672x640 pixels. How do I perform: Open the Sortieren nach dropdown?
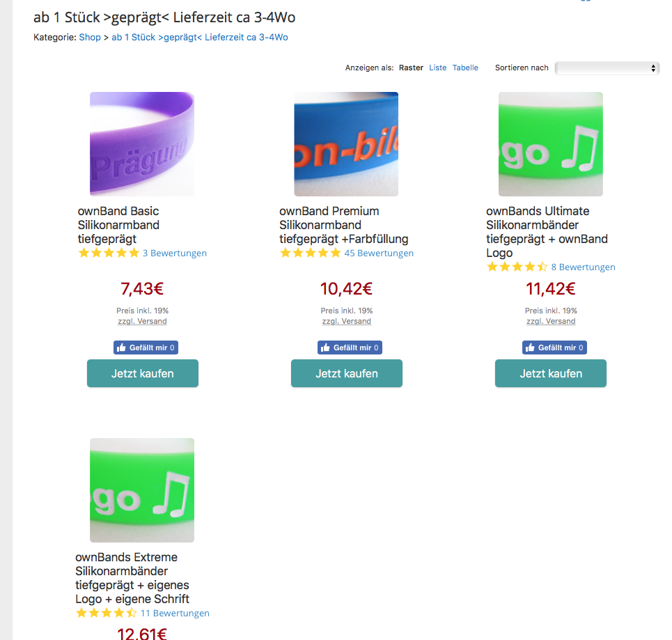[x=607, y=68]
